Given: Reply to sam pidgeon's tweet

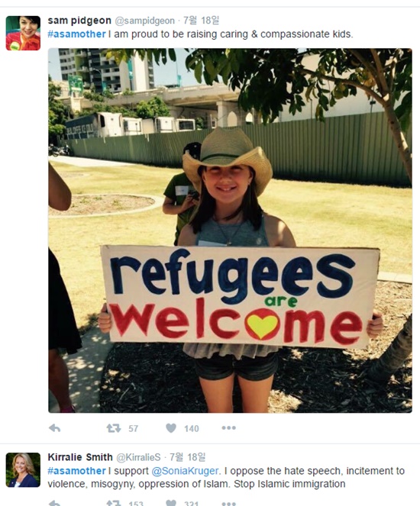Looking at the screenshot, I should click(54, 428).
